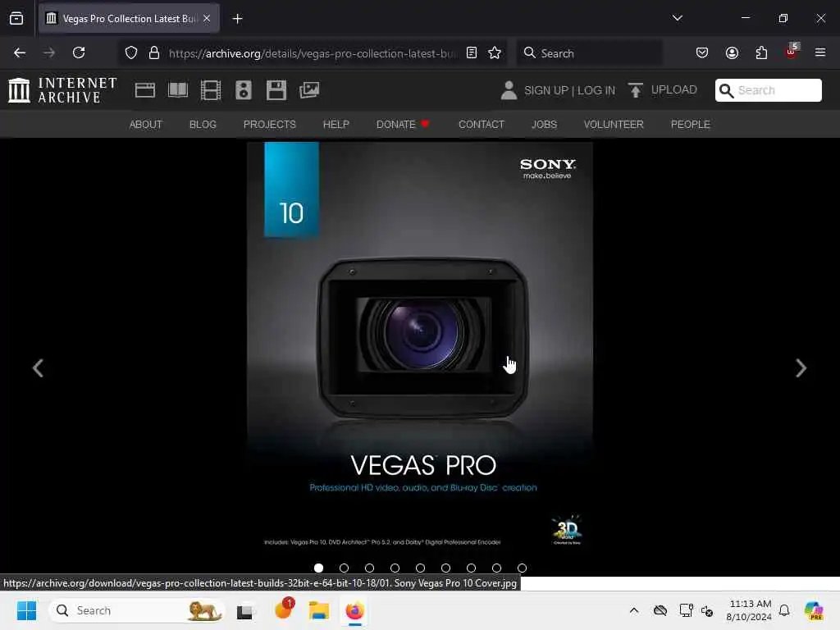Open the ABOUT menu item

[x=146, y=125]
